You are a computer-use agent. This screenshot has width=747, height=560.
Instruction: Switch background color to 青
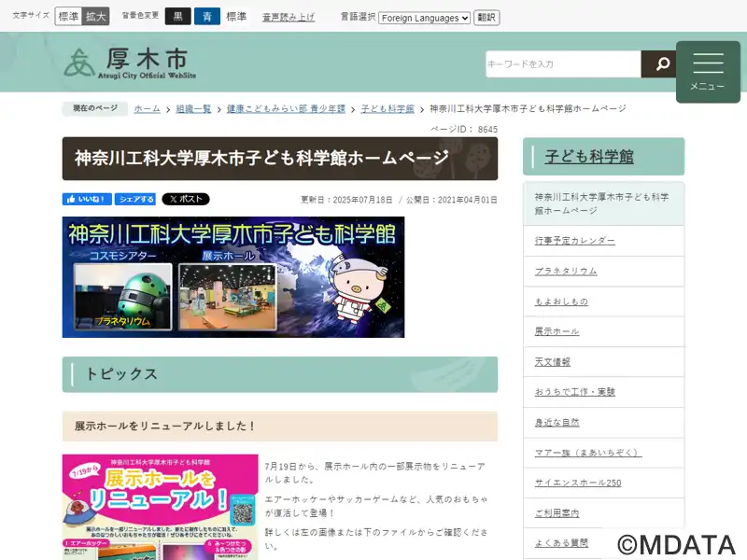[207, 17]
